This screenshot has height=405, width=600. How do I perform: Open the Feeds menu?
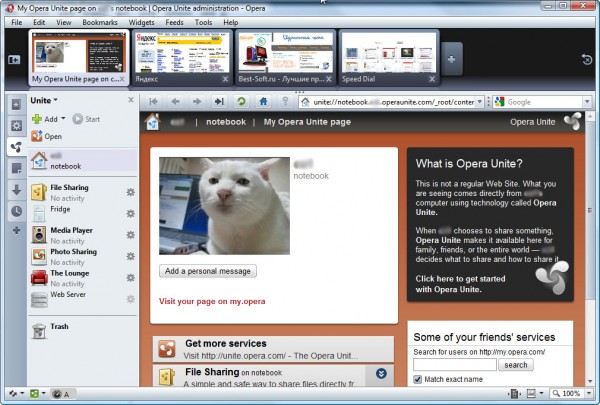coord(174,23)
